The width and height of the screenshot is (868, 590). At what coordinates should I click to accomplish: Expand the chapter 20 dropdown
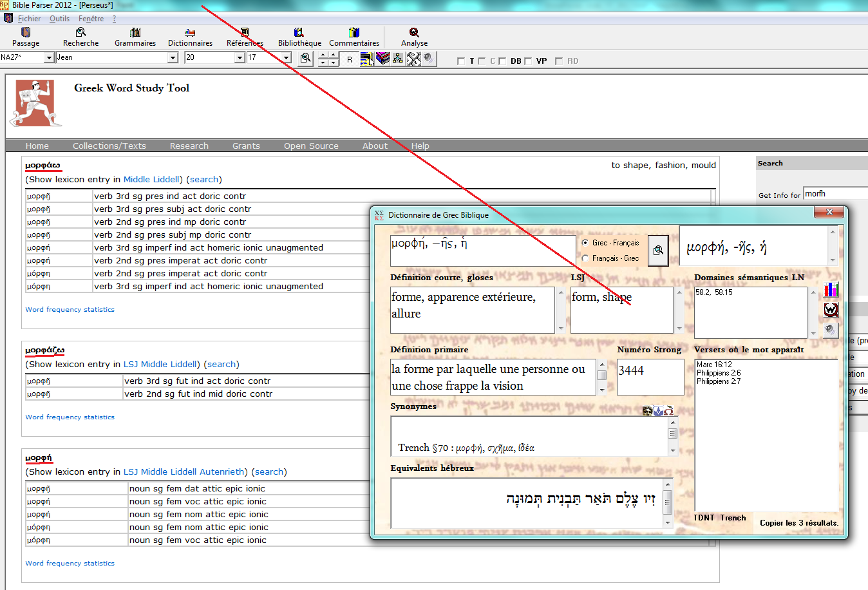[240, 58]
